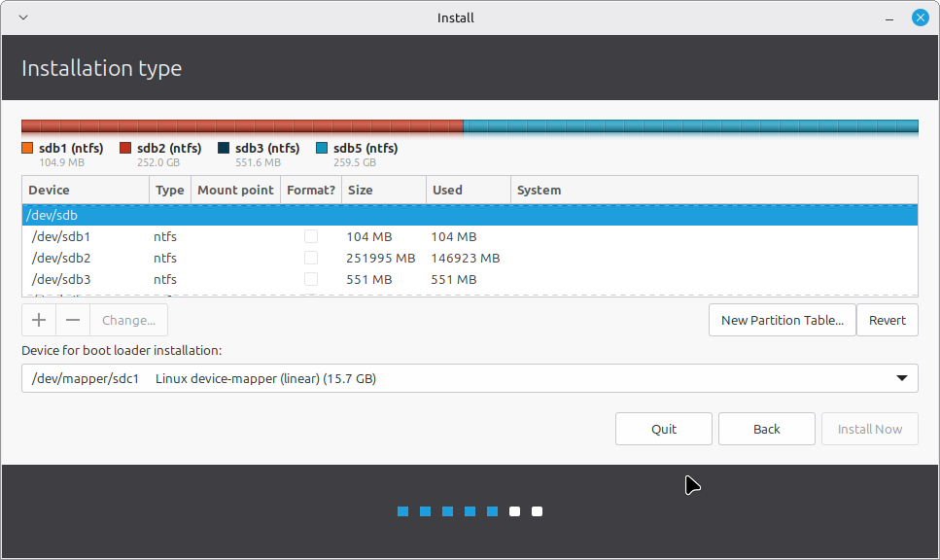Click the 252.0 GB legend size
The height and width of the screenshot is (560, 940).
pos(158,162)
